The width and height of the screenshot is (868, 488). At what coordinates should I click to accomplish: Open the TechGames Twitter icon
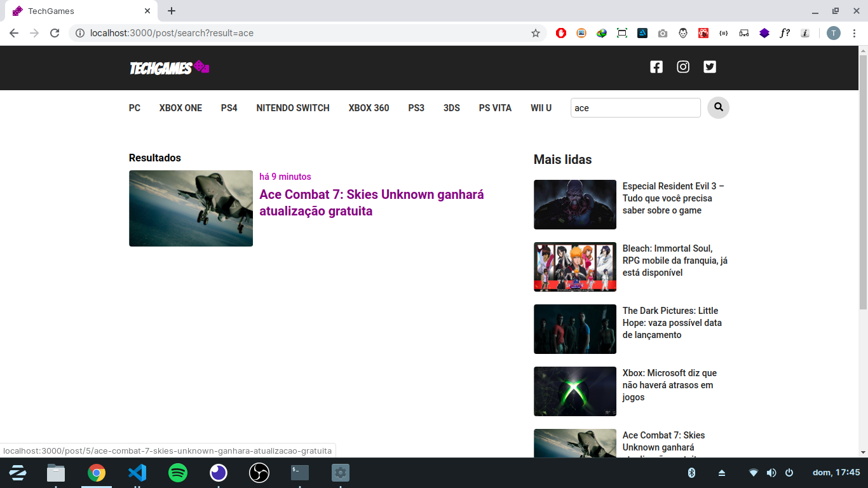710,67
